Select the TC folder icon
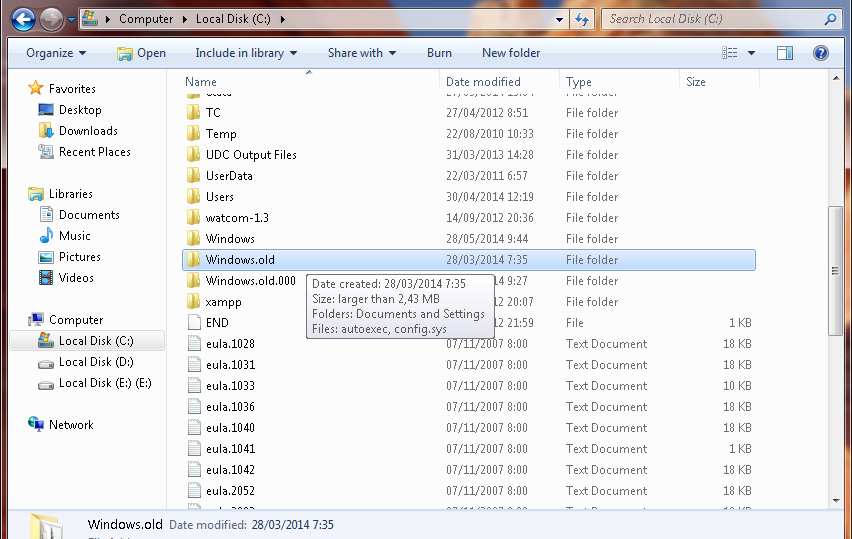The width and height of the screenshot is (852, 539). 193,113
